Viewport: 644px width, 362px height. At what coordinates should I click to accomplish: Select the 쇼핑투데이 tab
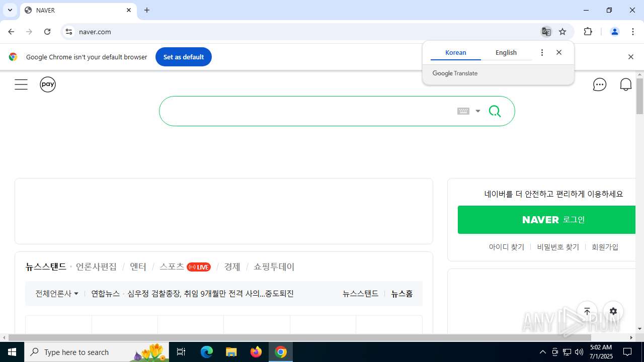pyautogui.click(x=274, y=267)
